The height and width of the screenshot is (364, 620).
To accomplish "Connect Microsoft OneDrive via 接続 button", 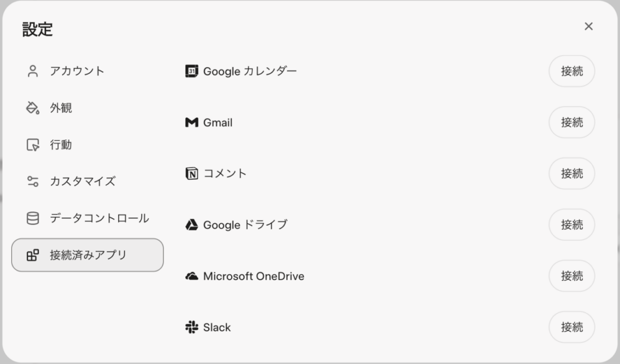I will click(x=571, y=276).
